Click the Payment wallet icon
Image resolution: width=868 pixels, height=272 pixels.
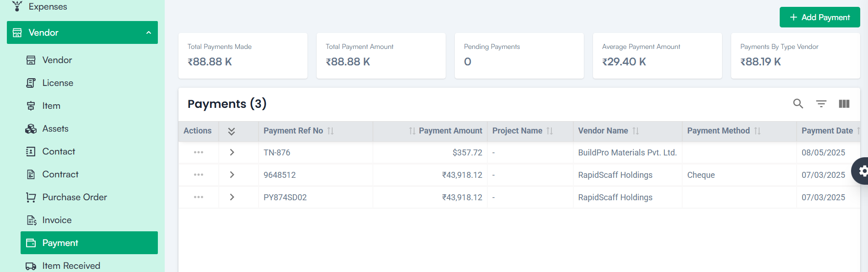31,243
